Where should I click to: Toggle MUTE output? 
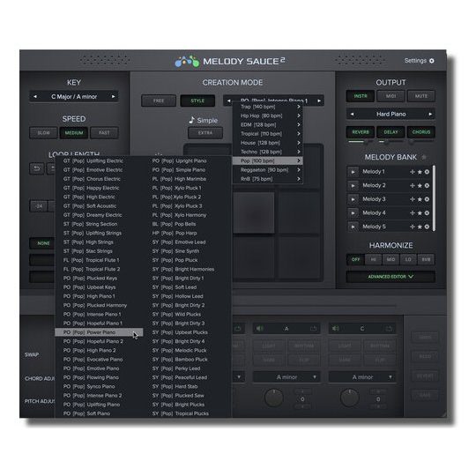pyautogui.click(x=421, y=96)
